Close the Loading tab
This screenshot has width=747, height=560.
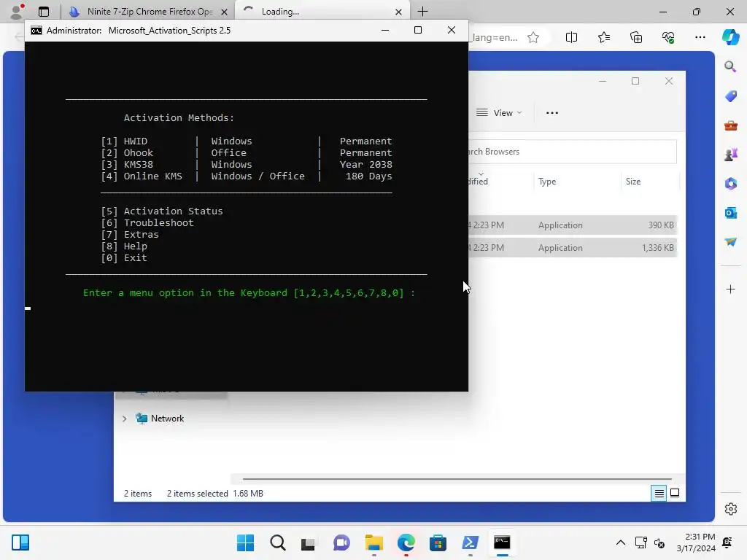pos(399,12)
